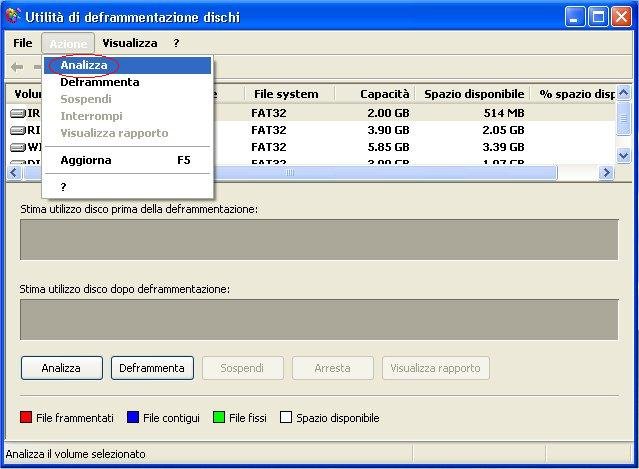Click the horizontal scrollbar right arrow
639x469 pixels.
click(606, 173)
